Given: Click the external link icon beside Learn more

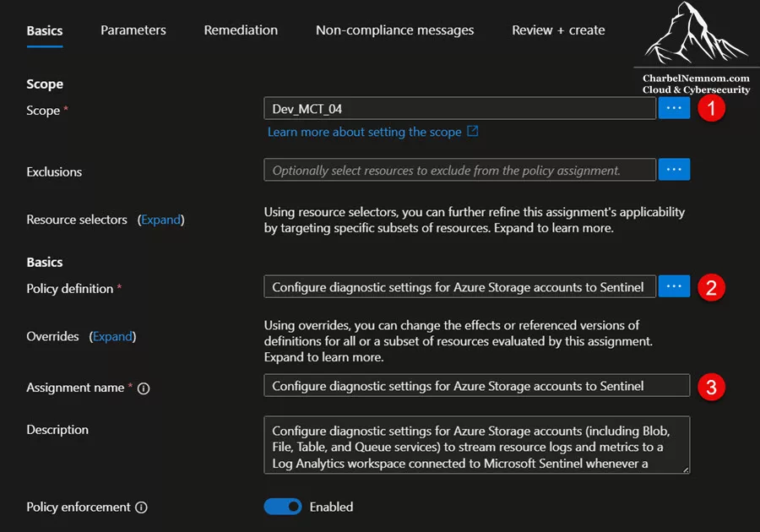Looking at the screenshot, I should 473,131.
